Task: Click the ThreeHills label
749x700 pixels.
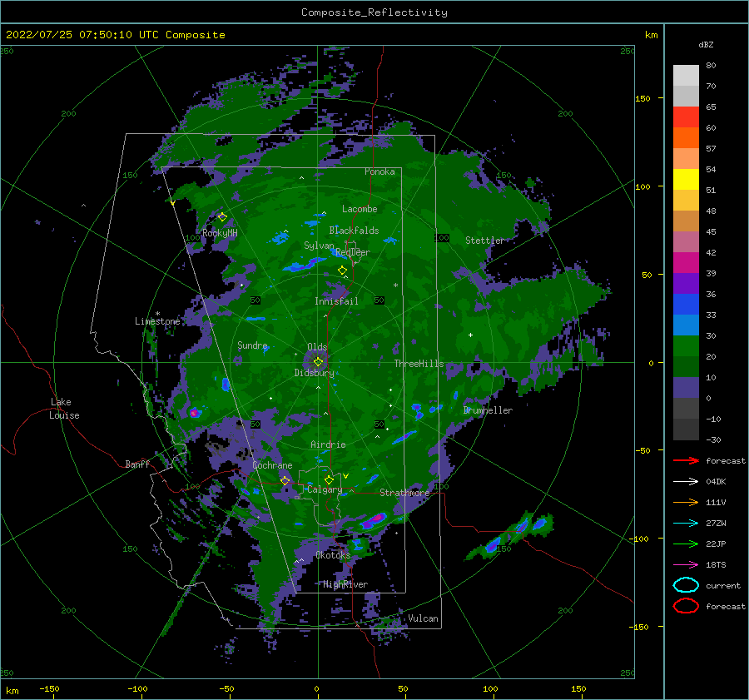Action: [x=419, y=364]
